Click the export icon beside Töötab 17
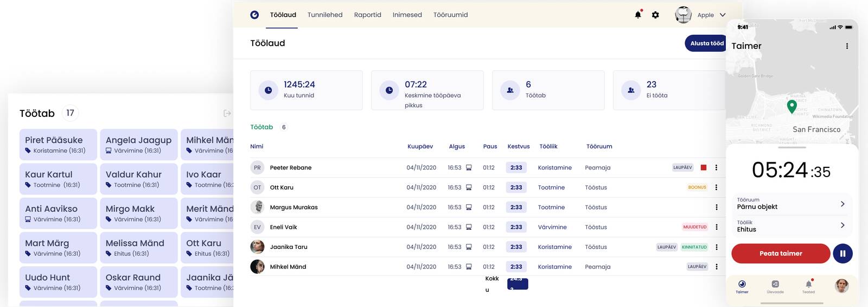This screenshot has height=307, width=868. pos(227,113)
